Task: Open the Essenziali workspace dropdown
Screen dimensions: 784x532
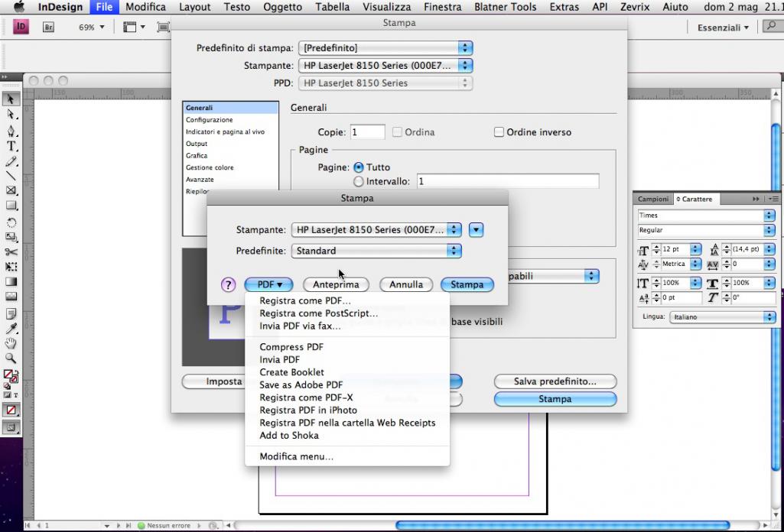Action: click(x=723, y=28)
